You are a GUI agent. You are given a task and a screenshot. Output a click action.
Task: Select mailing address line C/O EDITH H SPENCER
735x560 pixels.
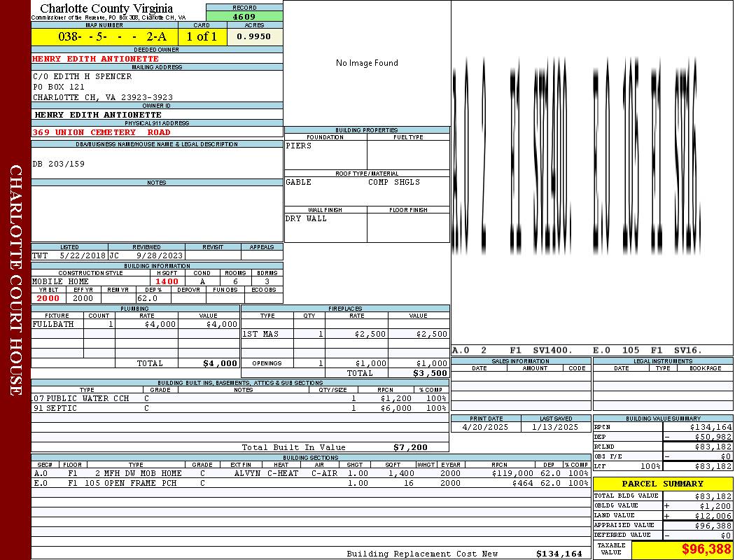point(82,76)
